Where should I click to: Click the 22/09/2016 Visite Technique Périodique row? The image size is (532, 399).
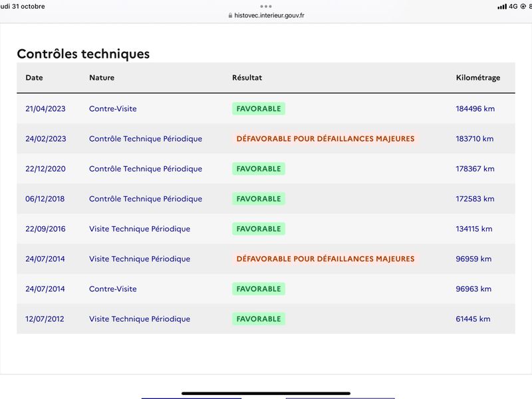(266, 229)
